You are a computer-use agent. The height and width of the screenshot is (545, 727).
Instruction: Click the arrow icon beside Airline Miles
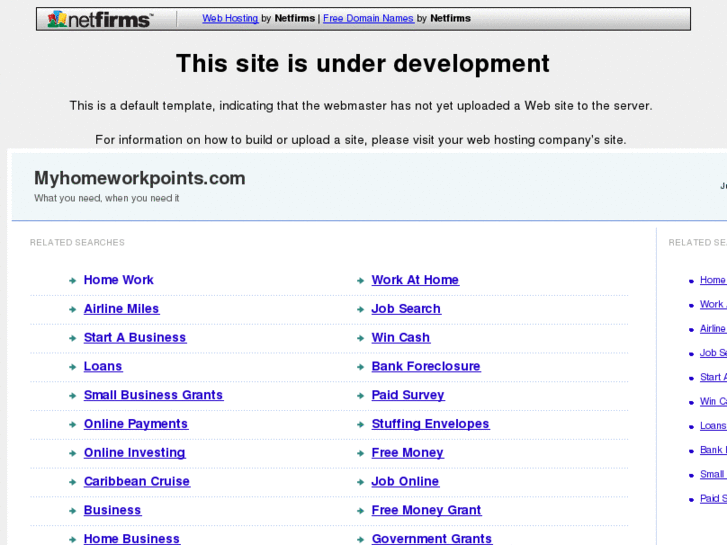coord(72,309)
